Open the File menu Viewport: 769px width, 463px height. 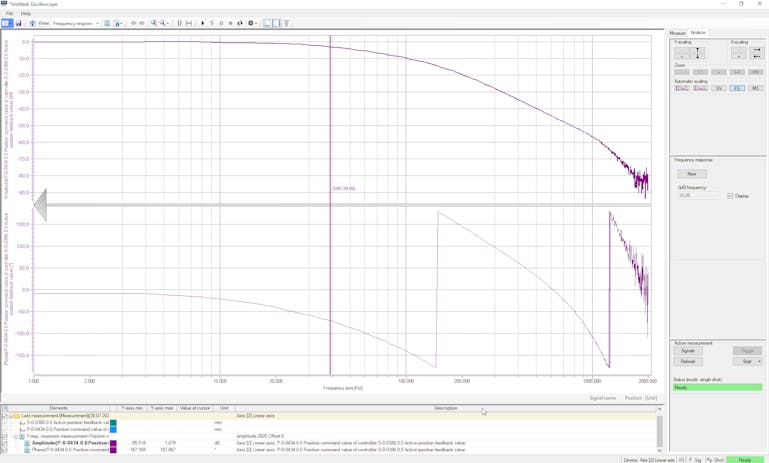click(9, 13)
